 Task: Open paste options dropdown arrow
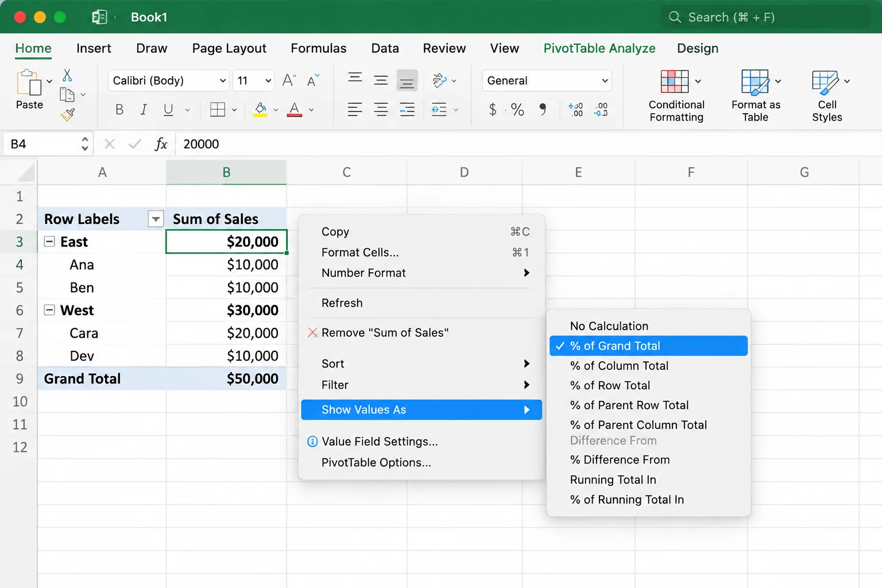click(x=49, y=82)
